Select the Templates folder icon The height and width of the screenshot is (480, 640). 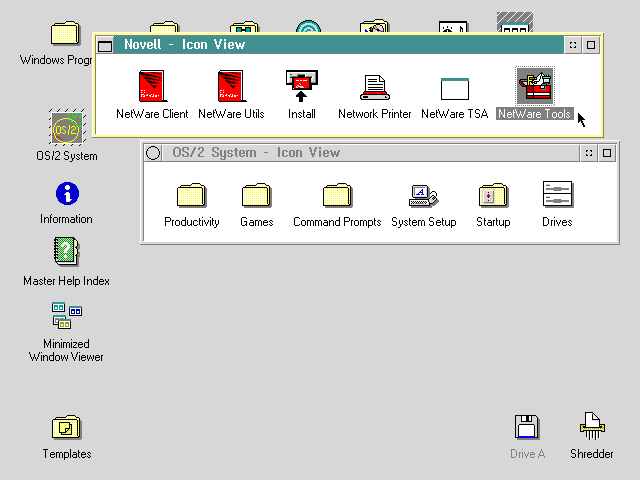click(67, 428)
